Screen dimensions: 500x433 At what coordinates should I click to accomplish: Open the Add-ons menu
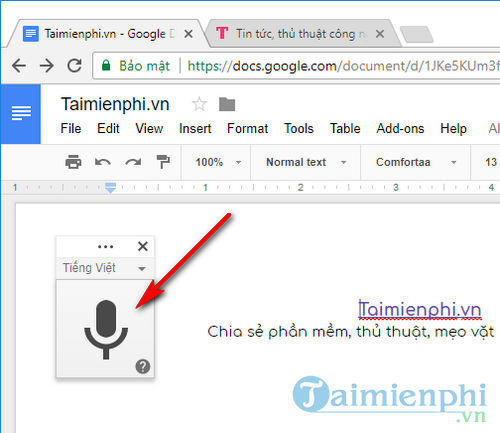tap(400, 129)
